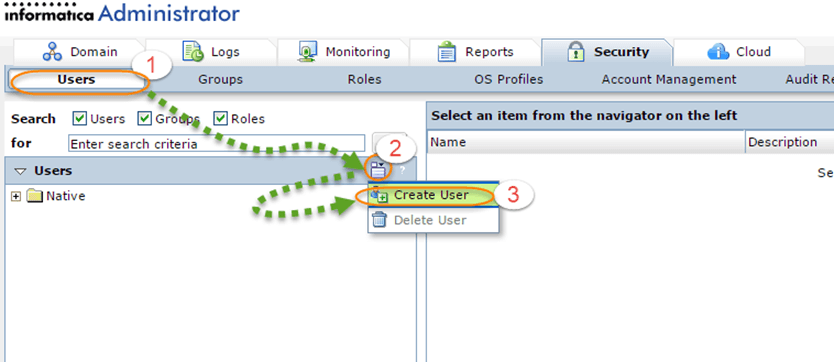
Task: Open the Cloud tab
Action: click(739, 52)
